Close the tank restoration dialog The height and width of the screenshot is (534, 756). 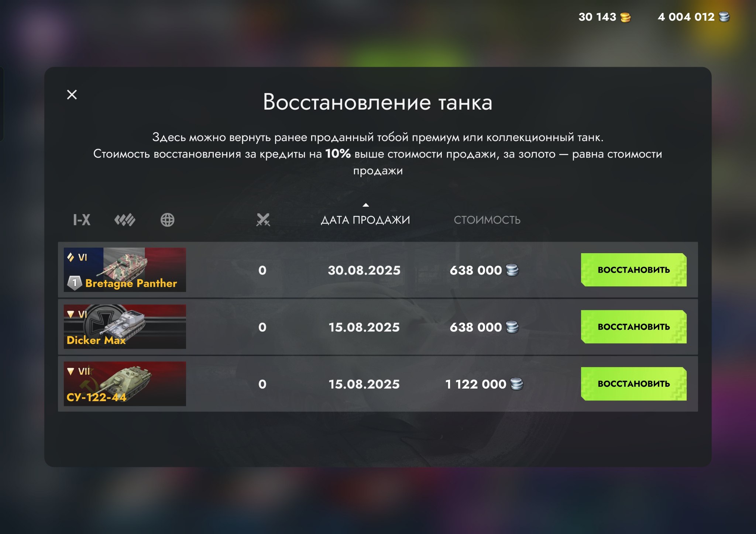pos(72,95)
